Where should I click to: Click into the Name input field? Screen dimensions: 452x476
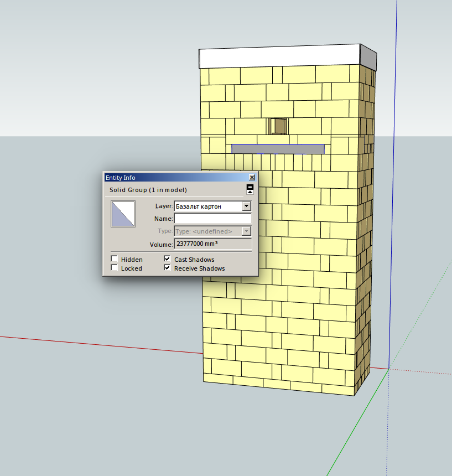point(212,219)
